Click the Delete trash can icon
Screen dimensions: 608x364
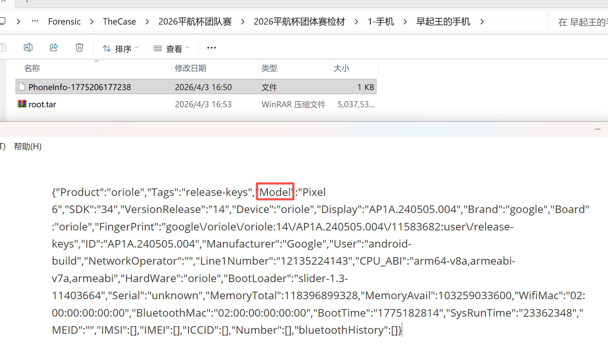[79, 48]
